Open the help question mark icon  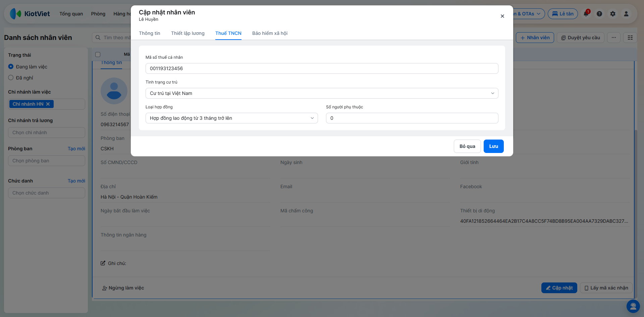point(599,14)
